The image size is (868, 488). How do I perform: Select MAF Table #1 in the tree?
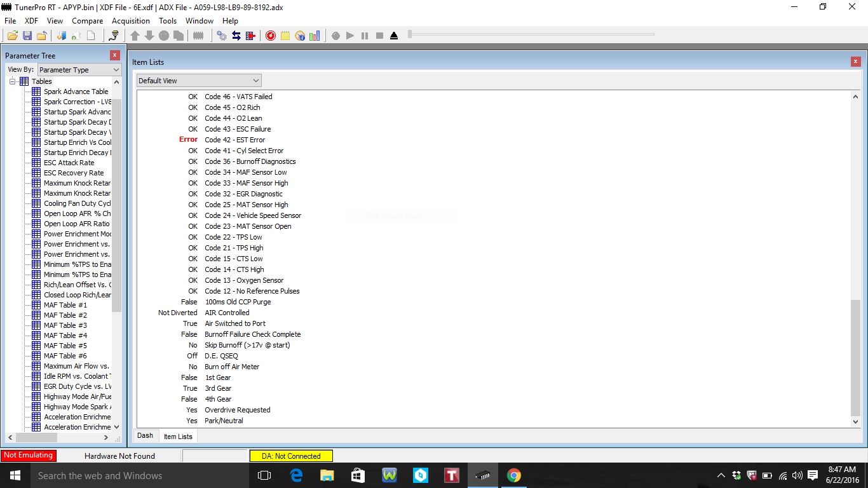[65, 305]
